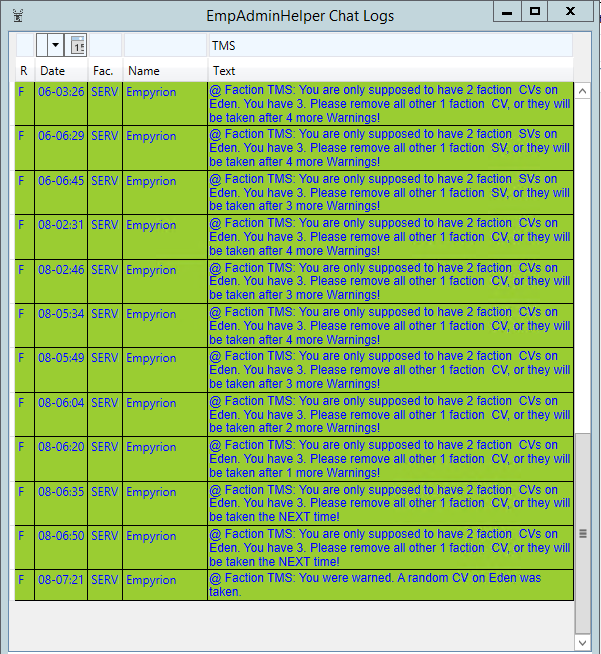The width and height of the screenshot is (601, 654).
Task: Click the message text in 06-06:45 row
Action: [390, 192]
